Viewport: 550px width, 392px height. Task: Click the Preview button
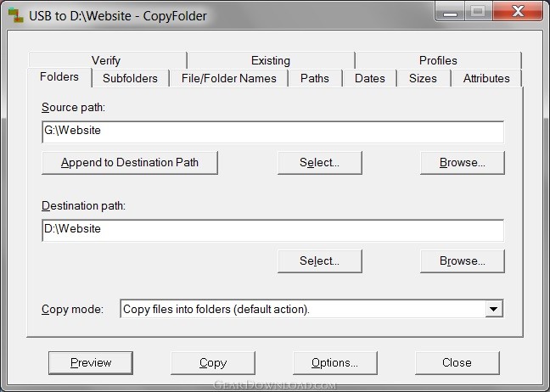pos(91,363)
